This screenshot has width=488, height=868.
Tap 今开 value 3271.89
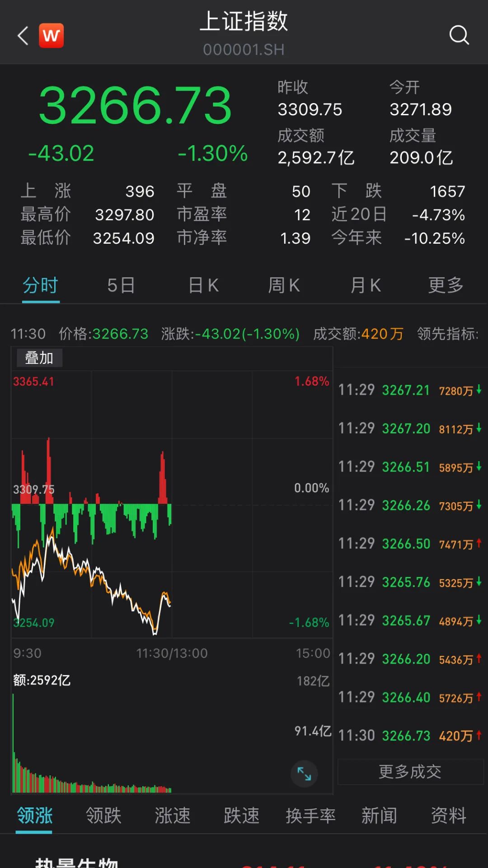tap(421, 109)
